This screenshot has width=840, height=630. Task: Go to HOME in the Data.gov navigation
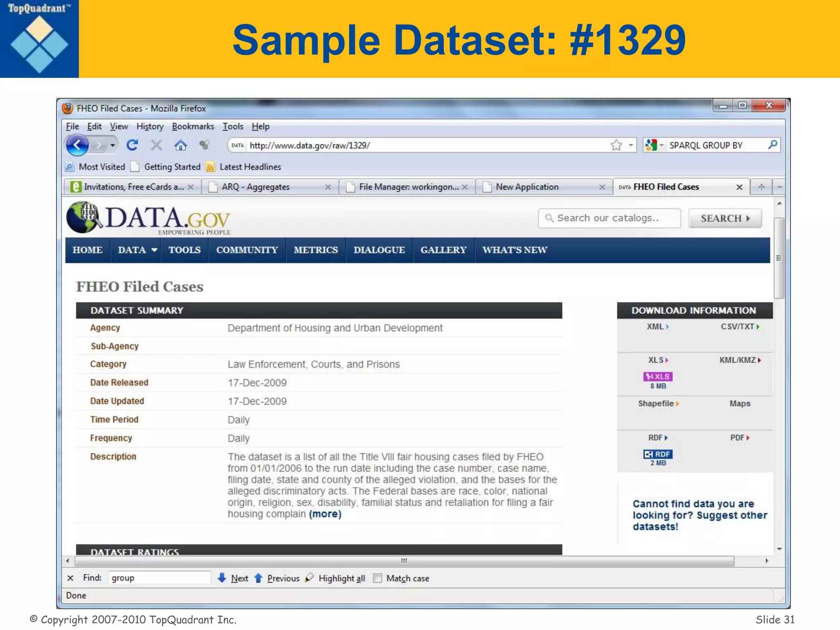87,250
